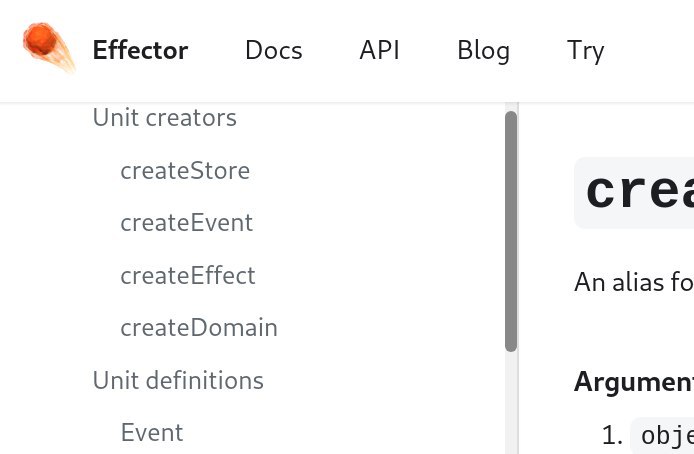Click the 'An alias' description paragraph
This screenshot has height=454, width=694.
pyautogui.click(x=634, y=282)
